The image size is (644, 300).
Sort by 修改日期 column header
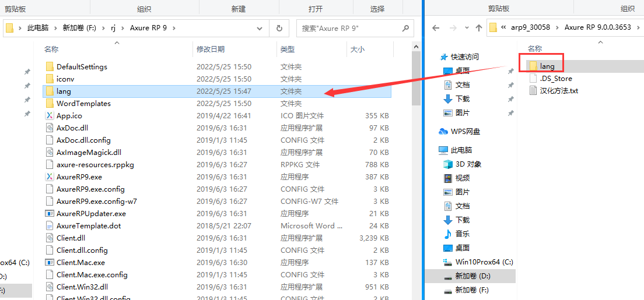click(210, 50)
